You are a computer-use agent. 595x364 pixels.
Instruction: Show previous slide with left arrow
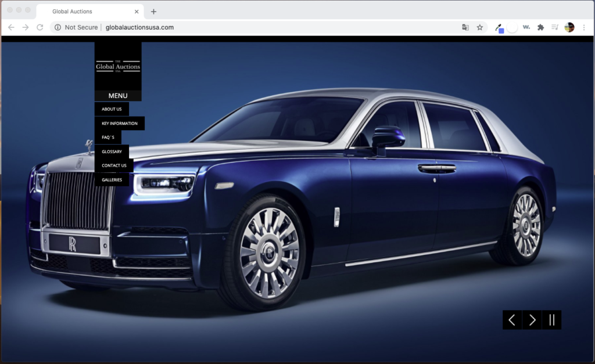512,320
